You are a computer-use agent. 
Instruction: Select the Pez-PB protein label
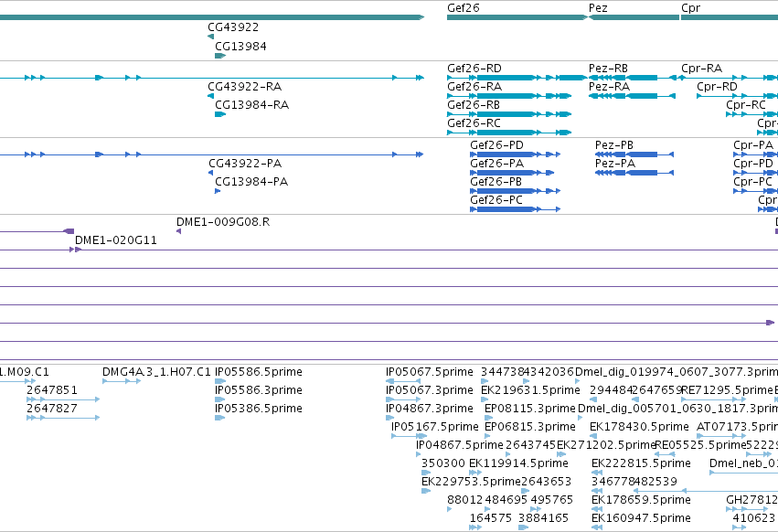pos(614,145)
